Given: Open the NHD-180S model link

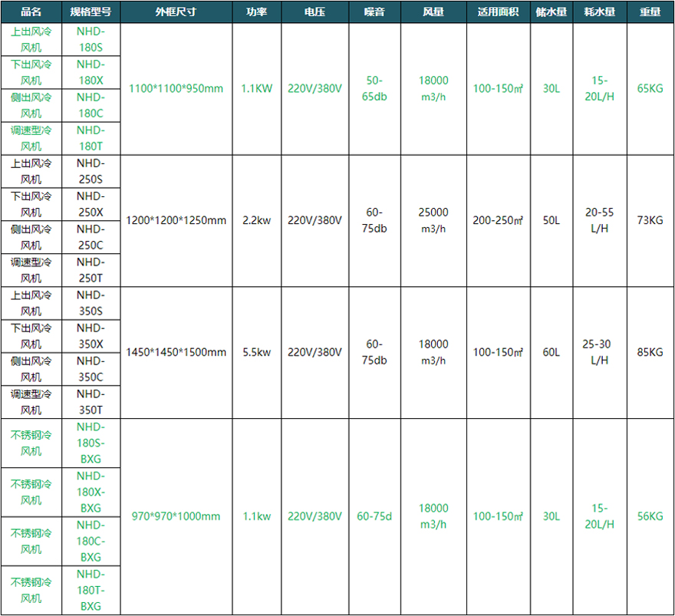Looking at the screenshot, I should point(90,40).
